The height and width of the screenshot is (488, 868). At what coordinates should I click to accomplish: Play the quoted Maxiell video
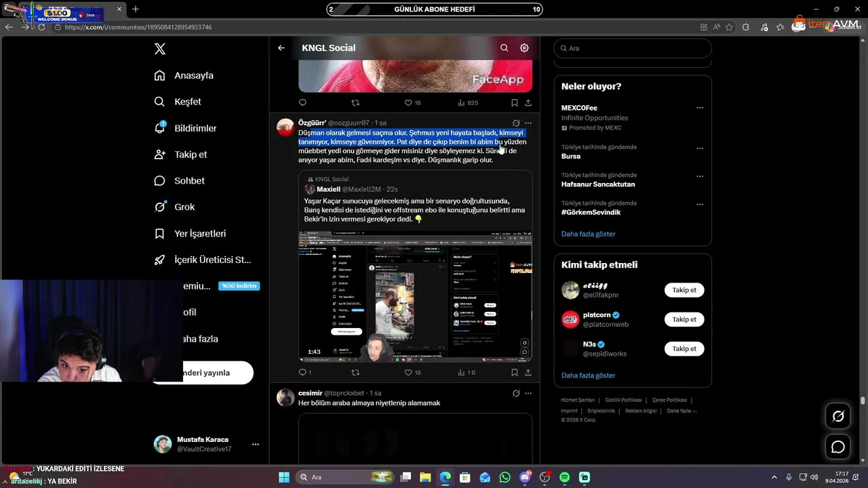pyautogui.click(x=415, y=297)
